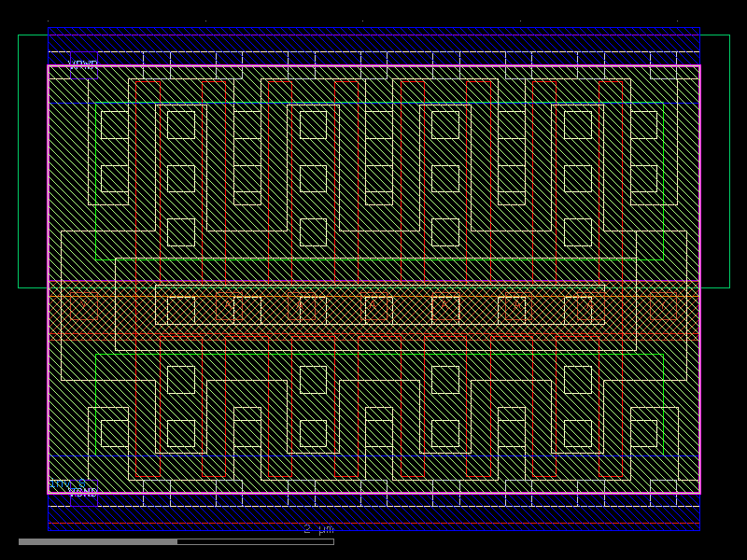Click the gray horizontal scrollbar at bottom
747x560 pixels.
pos(103,540)
